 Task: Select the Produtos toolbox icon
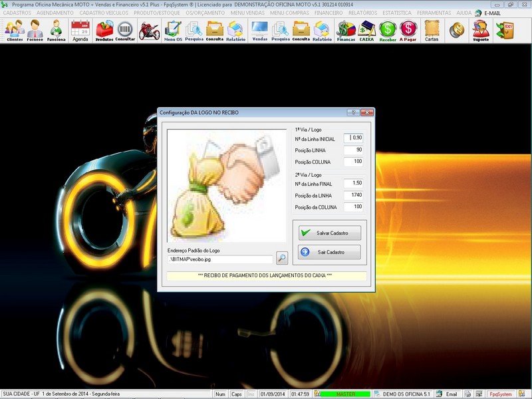104,30
